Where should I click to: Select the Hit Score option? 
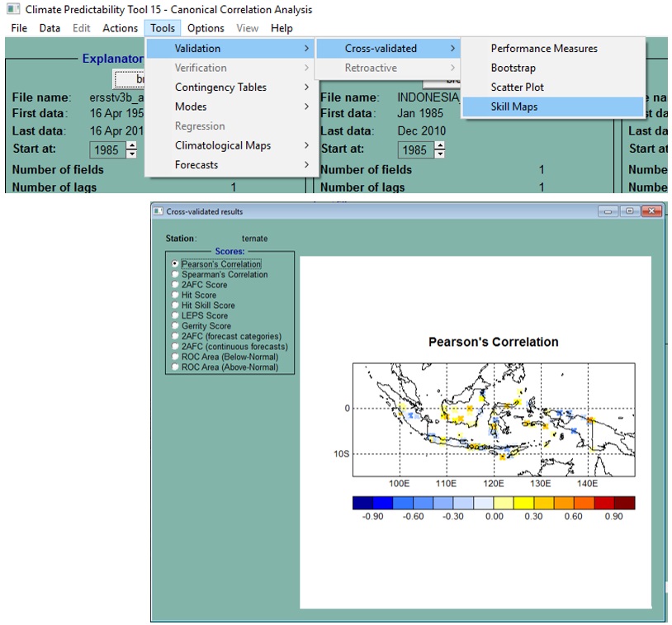coord(175,295)
